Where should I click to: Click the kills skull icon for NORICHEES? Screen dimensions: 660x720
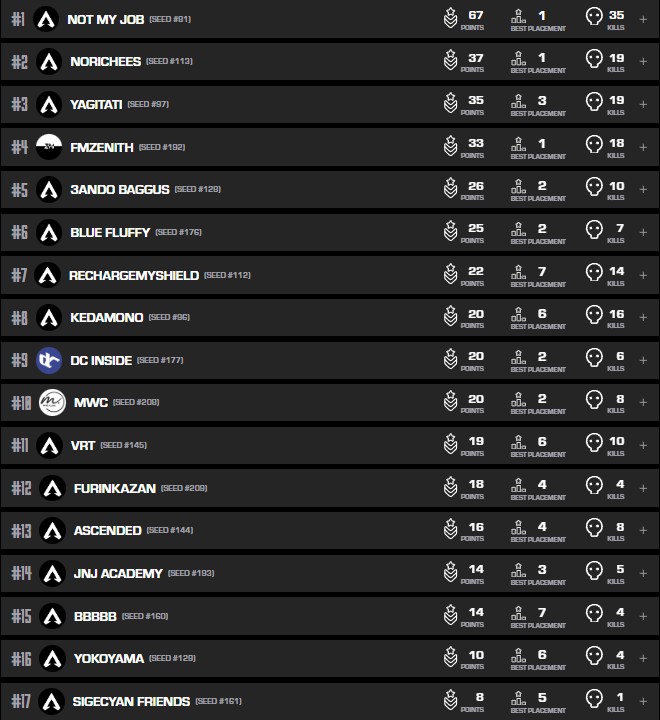tap(594, 61)
